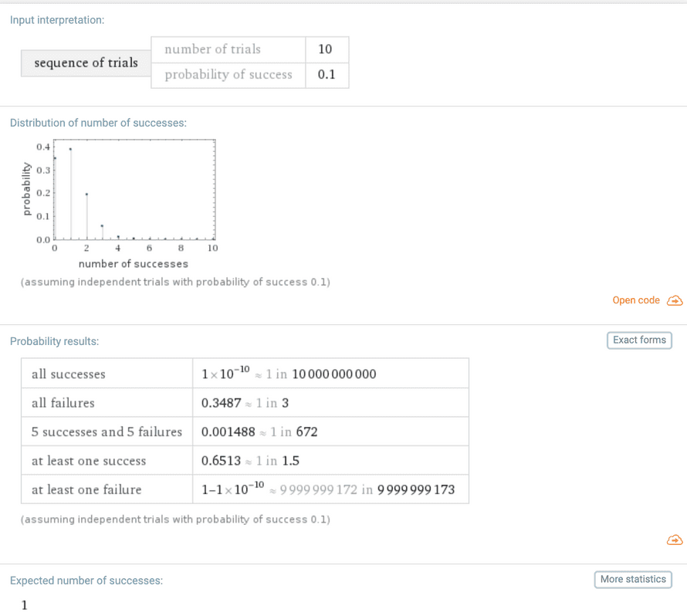Click the 'Expected number of successes:' heading
This screenshot has height=616, width=687.
coord(86,580)
